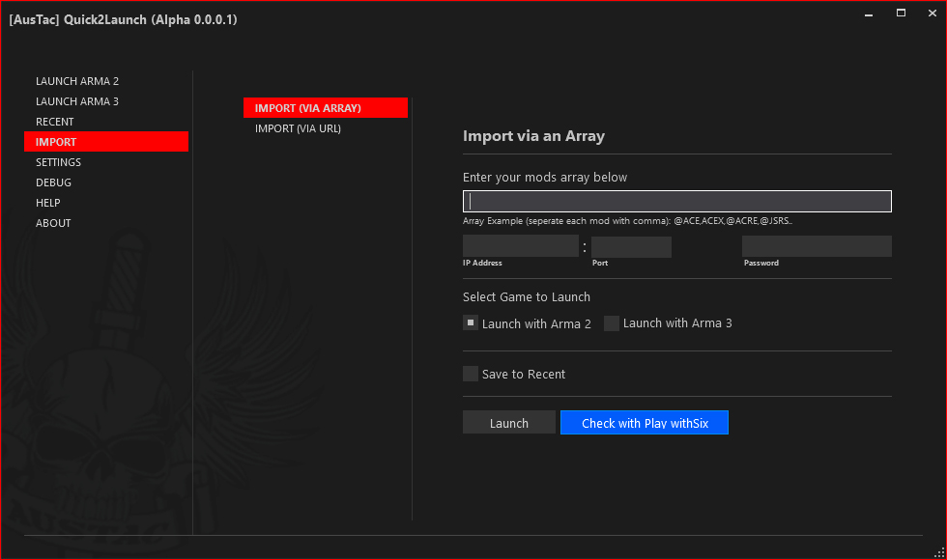Click the Array Example hint text

(627, 221)
